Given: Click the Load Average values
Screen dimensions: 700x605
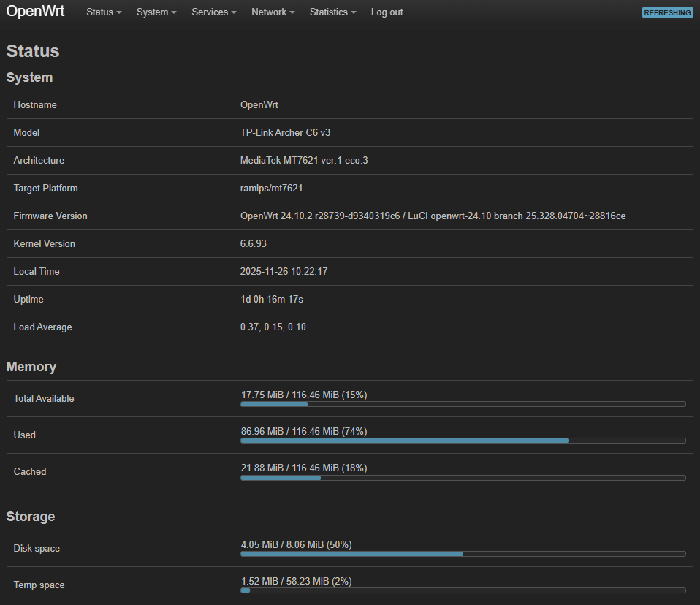Looking at the screenshot, I should (271, 327).
